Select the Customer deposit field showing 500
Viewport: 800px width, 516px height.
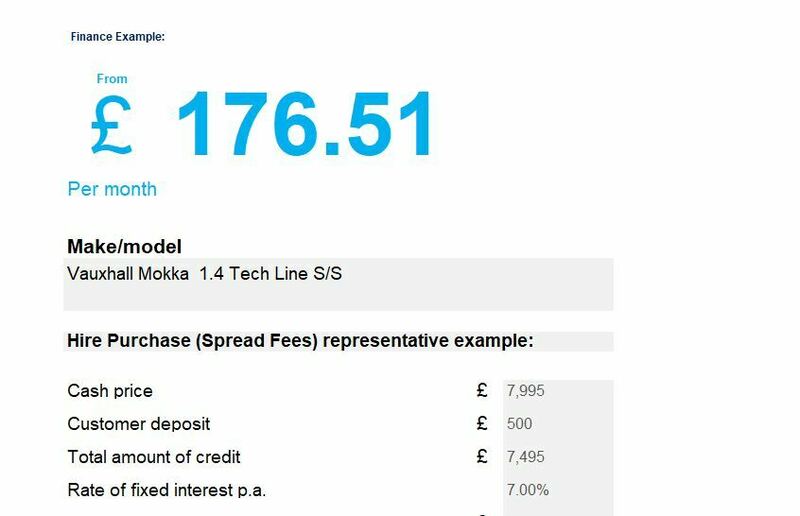coord(558,424)
